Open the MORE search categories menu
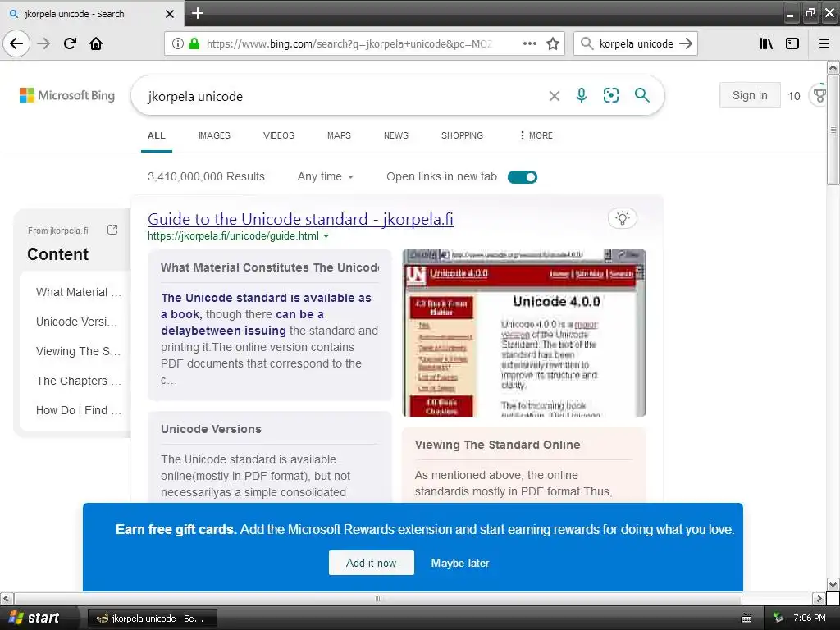Screen dimensions: 840x630 (536, 135)
